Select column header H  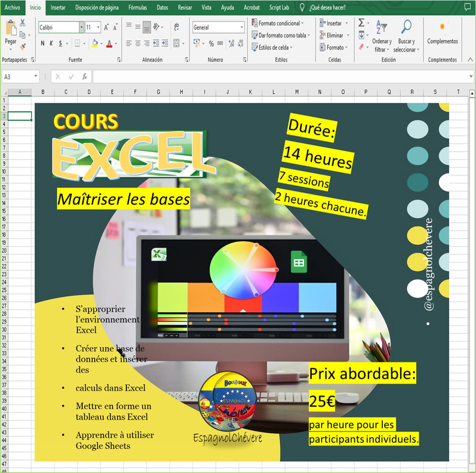click(x=181, y=92)
